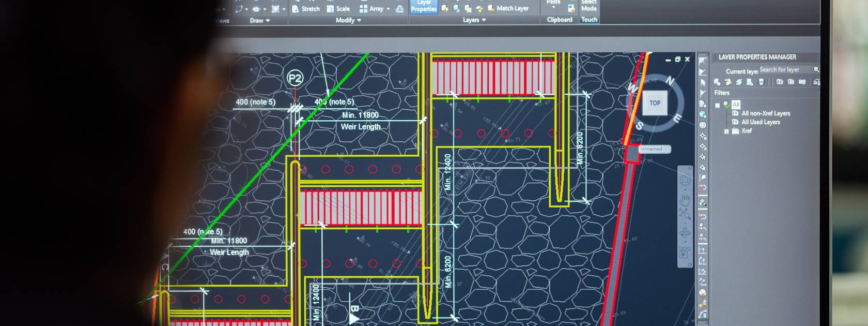Click the New Layer Frozen in Viewports icon
This screenshot has height=326, width=868.
point(728,82)
